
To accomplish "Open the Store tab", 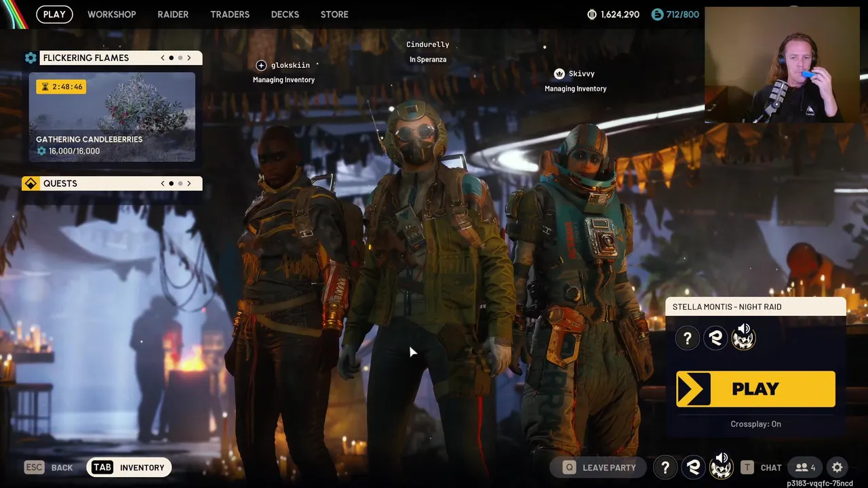I will point(334,14).
